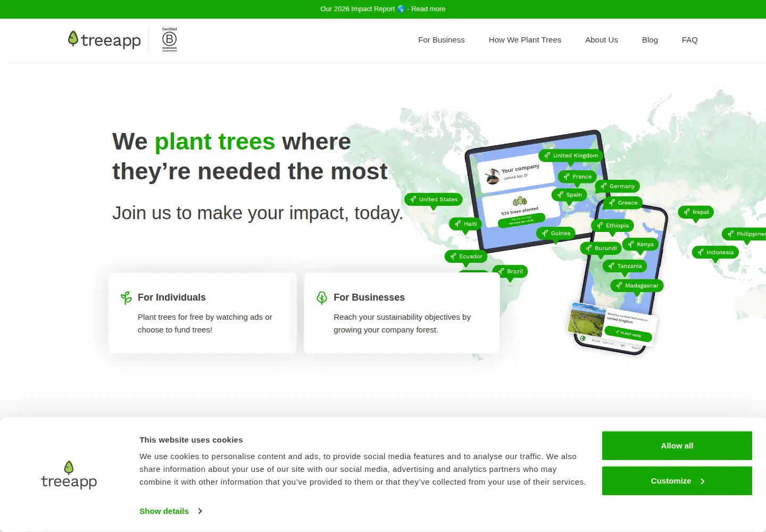Click the PLANT HERE button on phone mockup

pyautogui.click(x=628, y=334)
